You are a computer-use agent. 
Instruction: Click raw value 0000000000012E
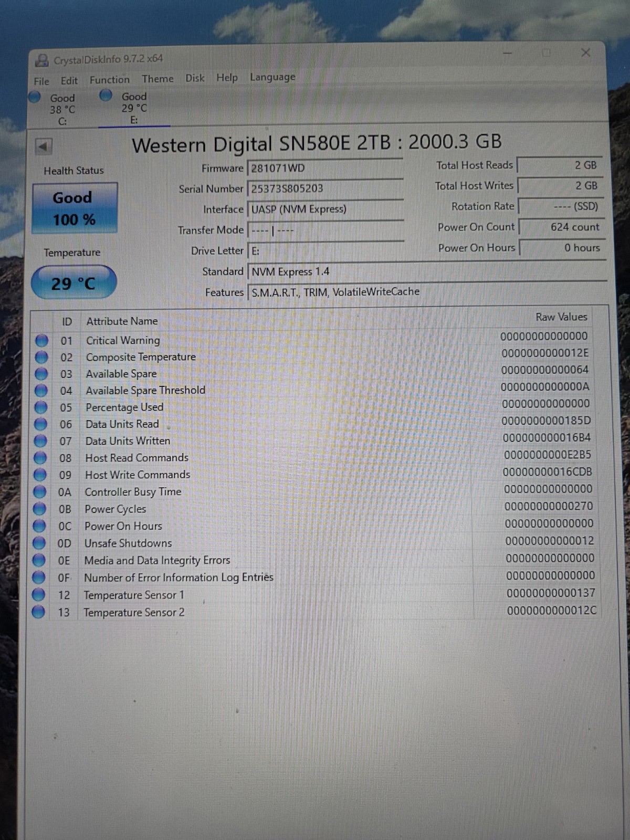tap(545, 353)
